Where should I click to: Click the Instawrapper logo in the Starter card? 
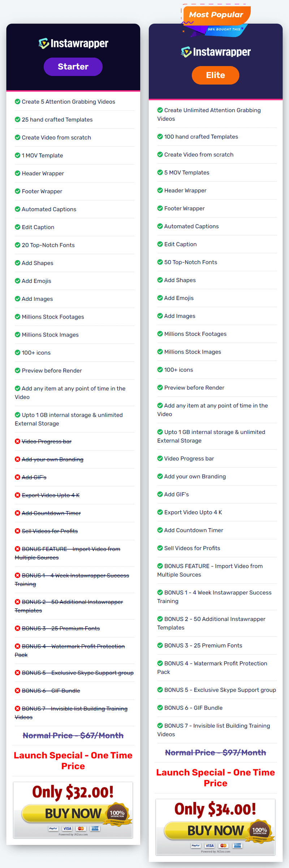tap(73, 43)
